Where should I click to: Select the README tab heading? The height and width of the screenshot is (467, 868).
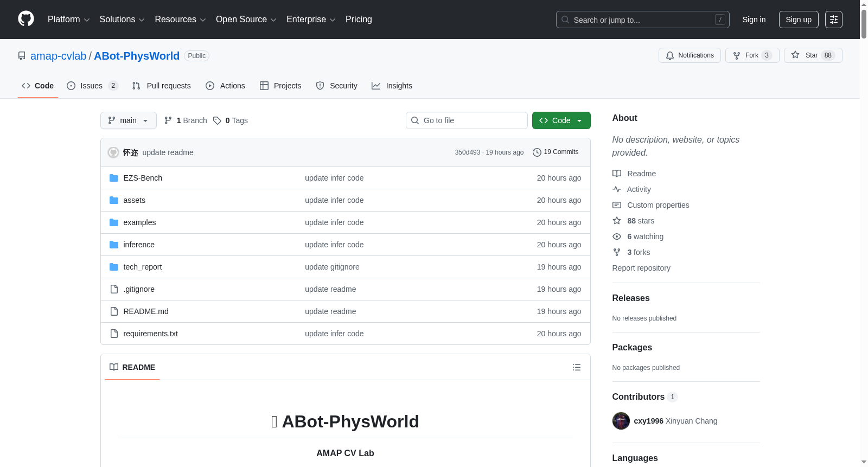132,367
